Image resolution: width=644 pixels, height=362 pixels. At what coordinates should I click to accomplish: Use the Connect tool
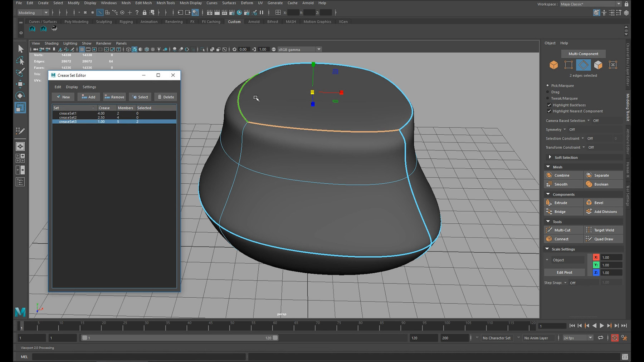click(563, 239)
